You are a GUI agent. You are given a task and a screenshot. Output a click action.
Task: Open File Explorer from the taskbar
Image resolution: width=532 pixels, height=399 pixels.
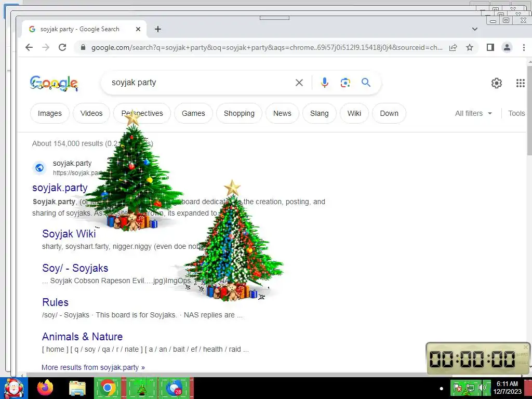(x=77, y=388)
